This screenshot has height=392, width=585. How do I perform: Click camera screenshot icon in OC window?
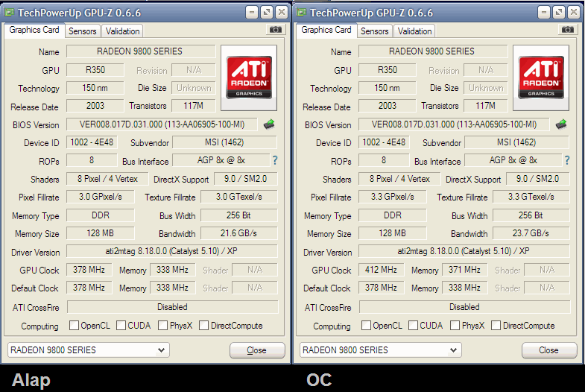[x=568, y=30]
